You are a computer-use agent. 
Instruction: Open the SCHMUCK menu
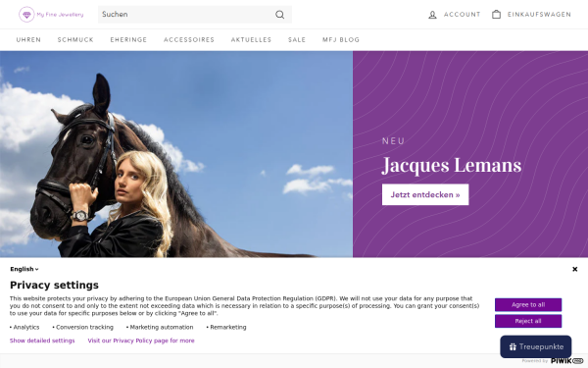[75, 40]
